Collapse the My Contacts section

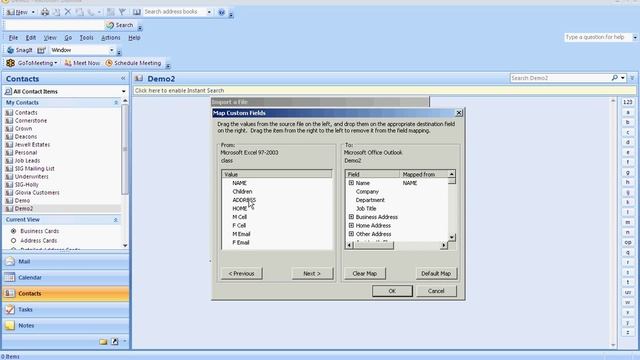[116, 103]
